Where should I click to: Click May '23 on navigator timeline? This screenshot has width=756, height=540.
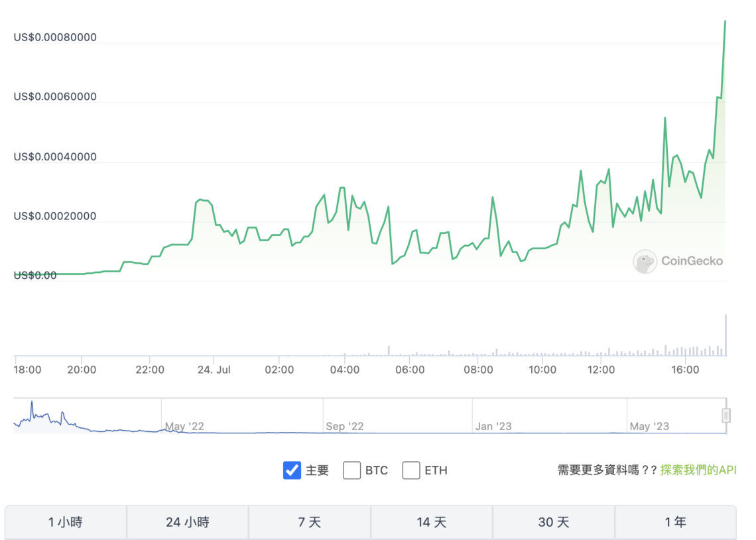pos(649,426)
